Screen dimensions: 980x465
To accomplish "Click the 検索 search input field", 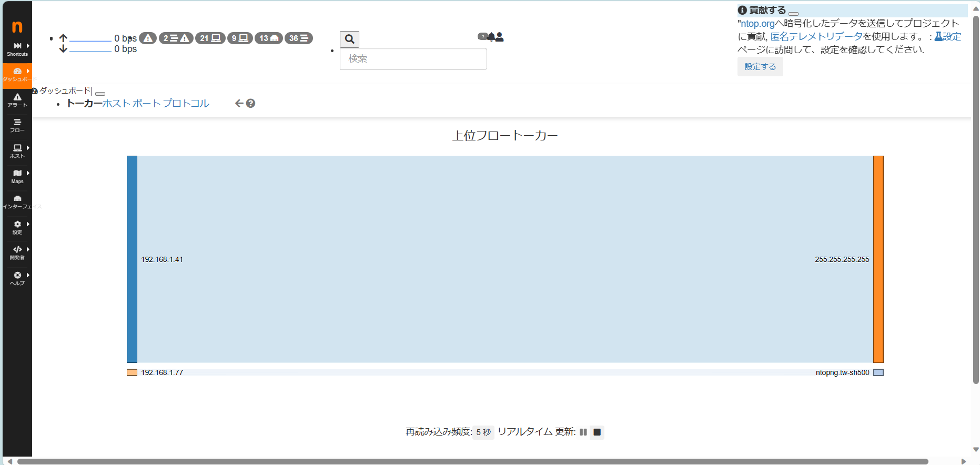I will click(x=413, y=59).
